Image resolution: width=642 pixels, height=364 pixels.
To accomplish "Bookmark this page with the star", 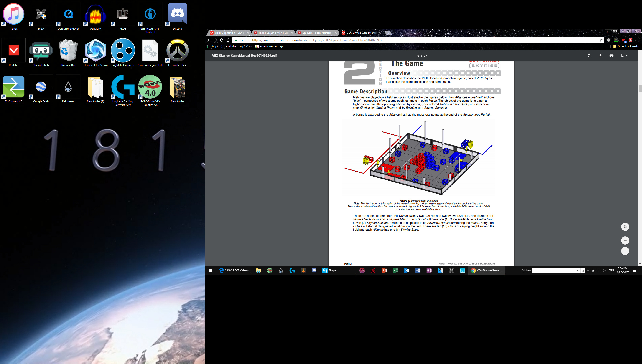I will [601, 40].
